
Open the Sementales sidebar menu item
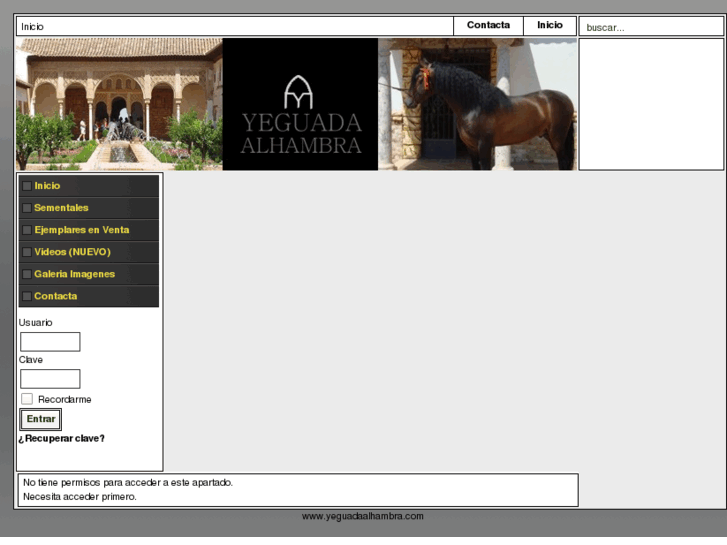tap(89, 208)
